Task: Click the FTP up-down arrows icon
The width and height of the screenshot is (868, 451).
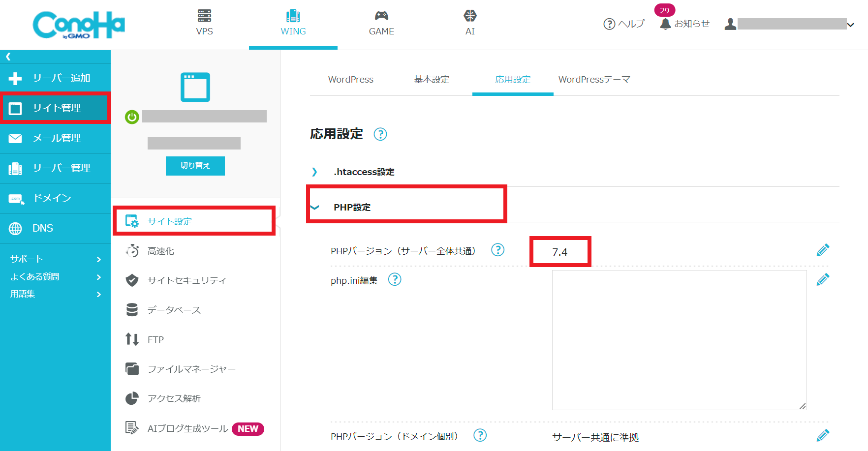Action: [x=132, y=339]
